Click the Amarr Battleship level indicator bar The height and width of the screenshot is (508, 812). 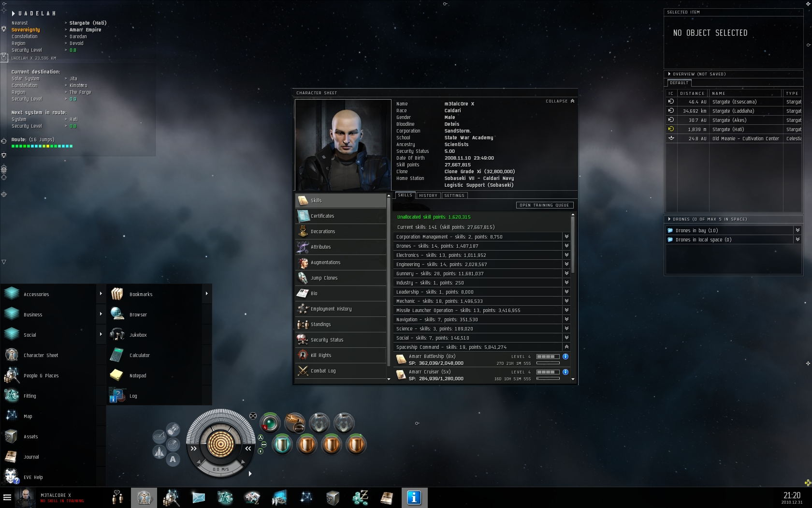point(548,357)
